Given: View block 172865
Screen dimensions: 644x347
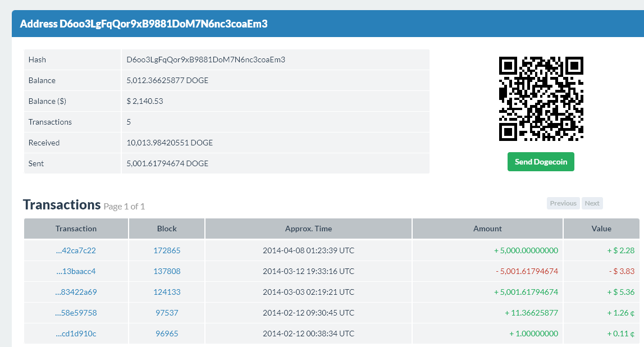Looking at the screenshot, I should (167, 250).
